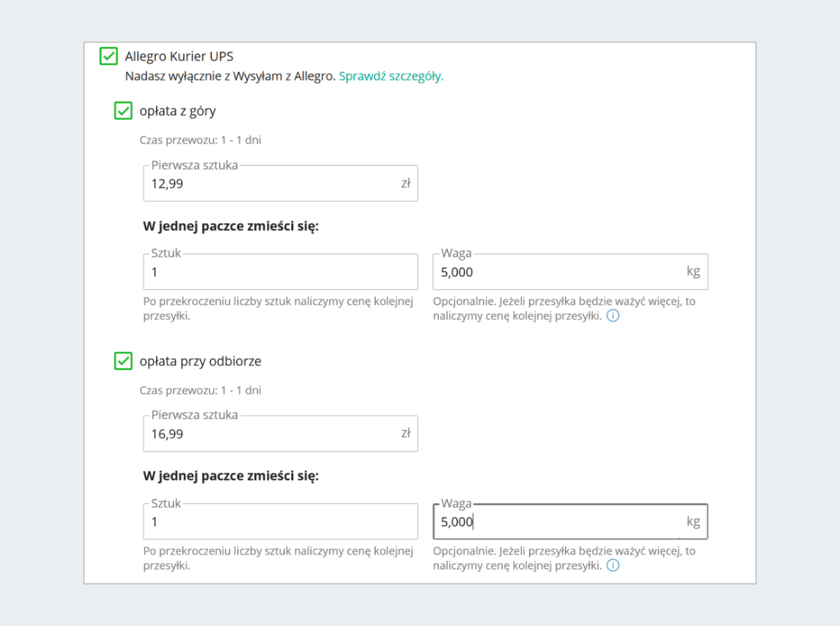840x626 pixels.
Task: Click the kg unit in the "opłata przy odbiorze" Waga field
Action: (693, 522)
